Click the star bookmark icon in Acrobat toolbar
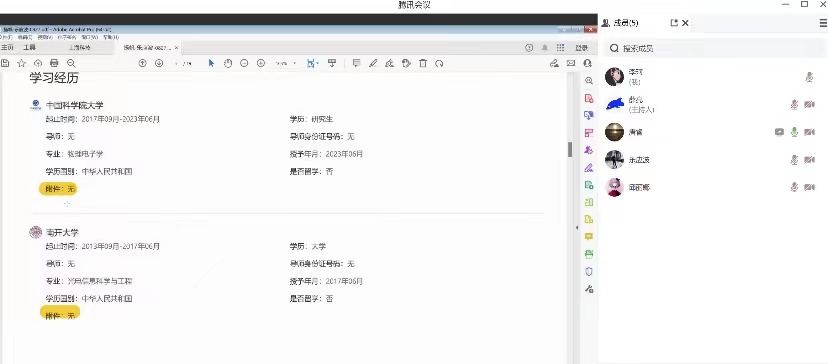Viewport: 828px width, 364px height. (22, 63)
